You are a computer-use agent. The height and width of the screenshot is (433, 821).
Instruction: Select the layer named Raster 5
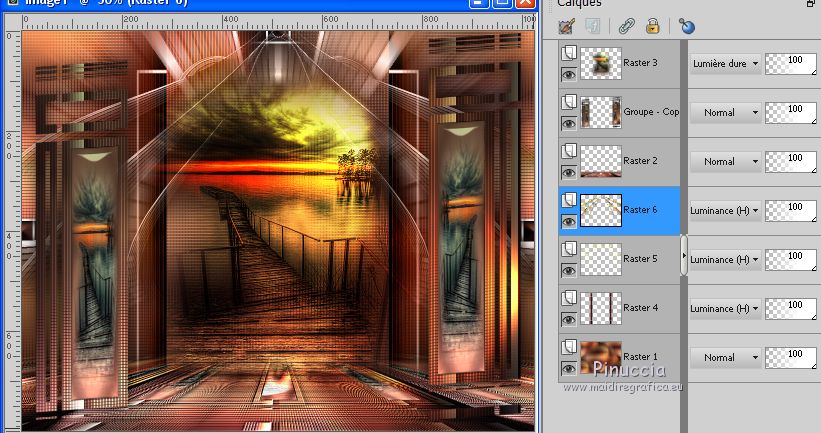click(x=640, y=259)
